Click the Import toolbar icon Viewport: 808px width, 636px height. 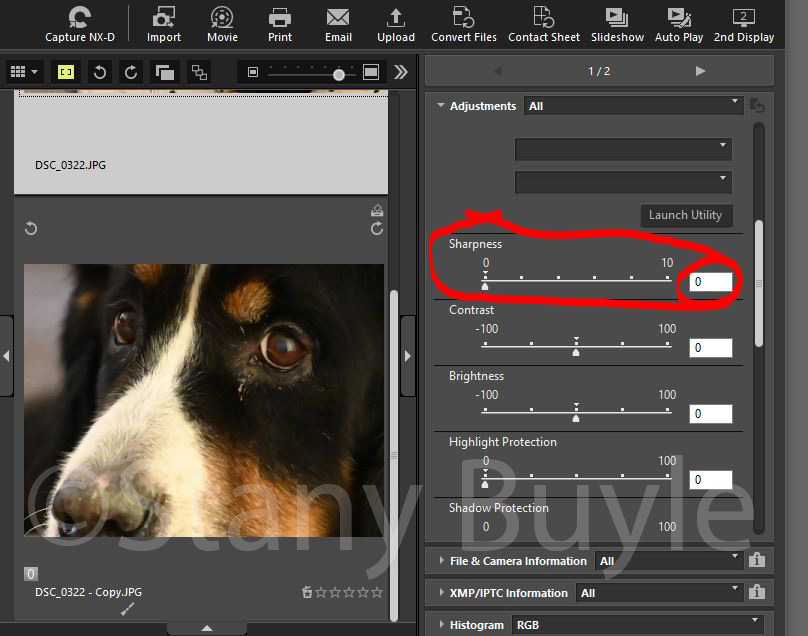164,24
